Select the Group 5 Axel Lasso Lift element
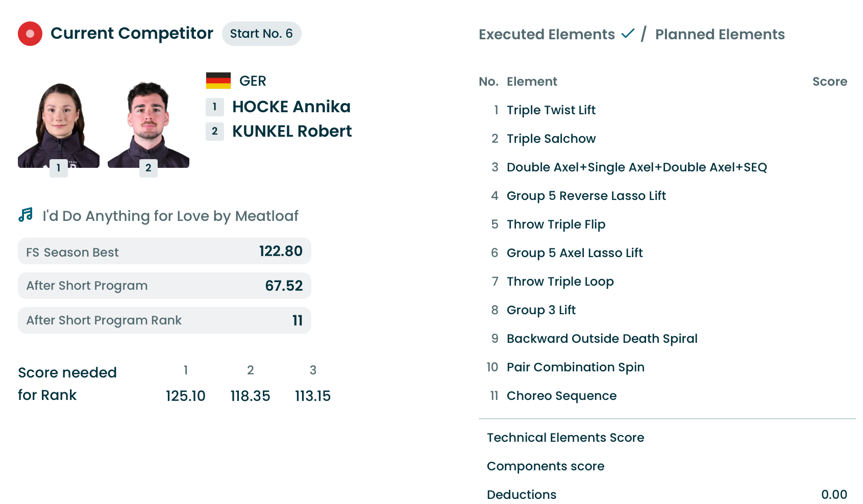 pos(575,253)
